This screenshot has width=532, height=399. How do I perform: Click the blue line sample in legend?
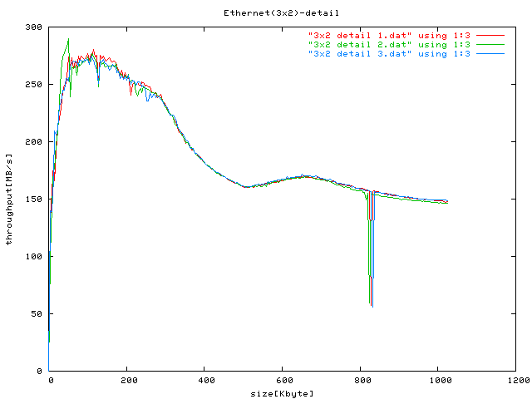(490, 53)
